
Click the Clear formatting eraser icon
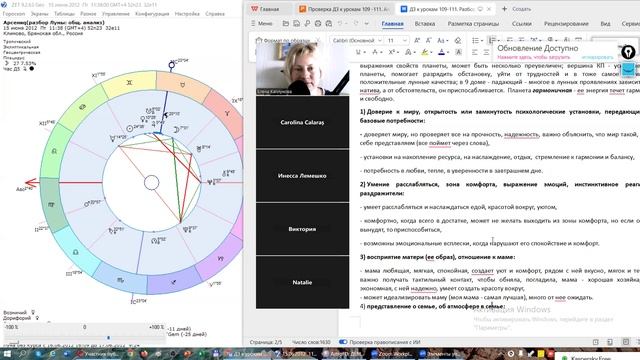458,40
